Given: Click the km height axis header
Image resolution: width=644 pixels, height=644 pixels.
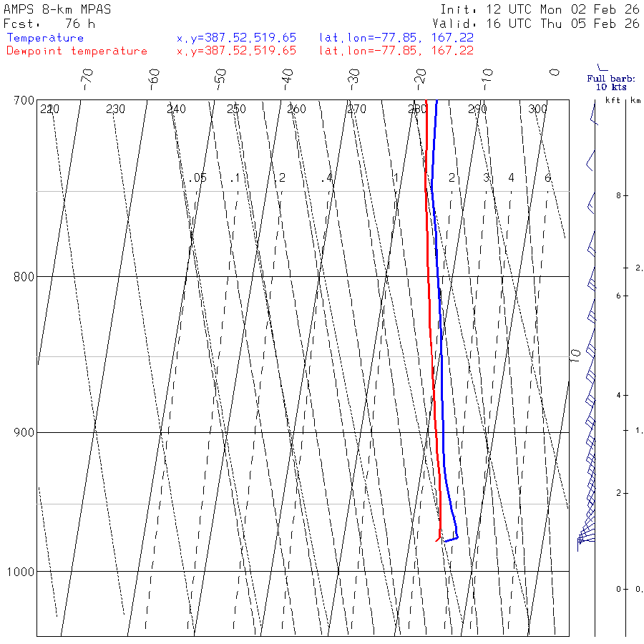Looking at the screenshot, I should pyautogui.click(x=636, y=100).
